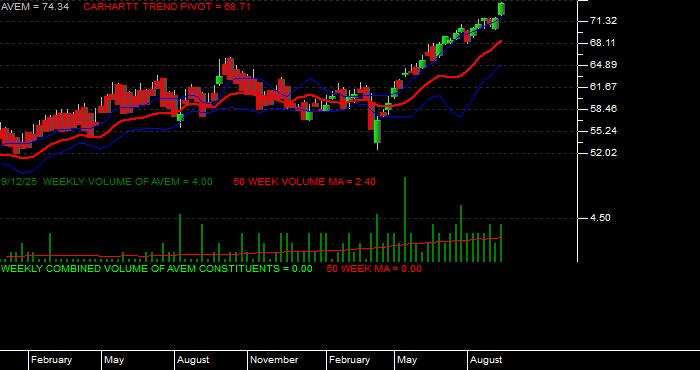The height and width of the screenshot is (370, 700).
Task: Click the AVEM = 74.34 price label
Action: (34, 7)
